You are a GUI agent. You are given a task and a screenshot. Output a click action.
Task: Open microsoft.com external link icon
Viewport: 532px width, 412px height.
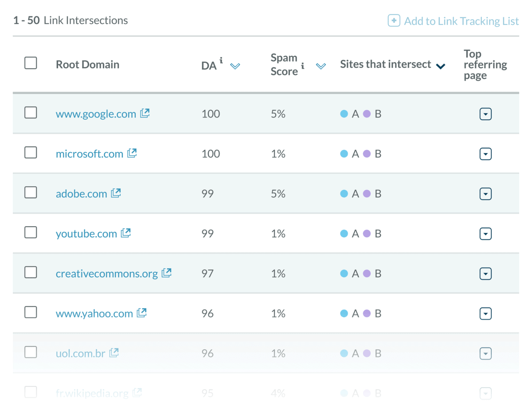pos(132,153)
